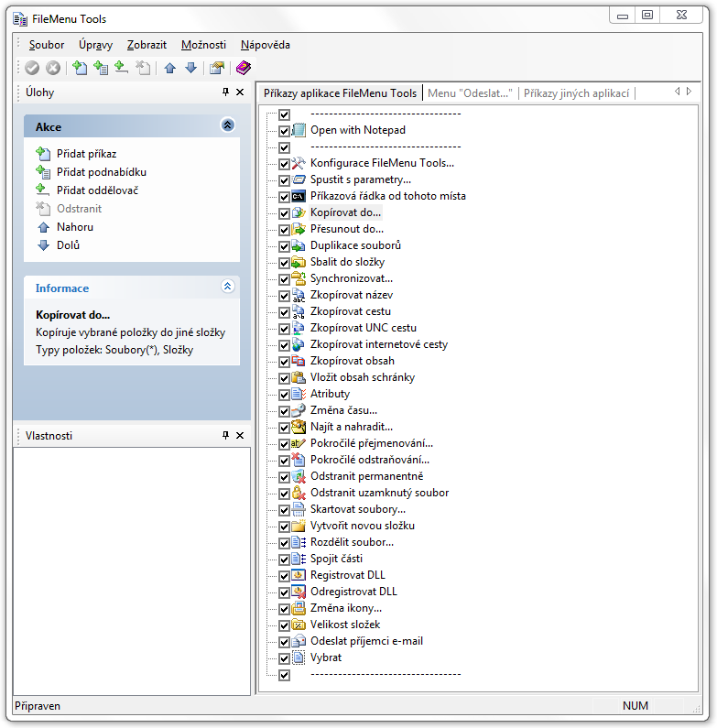Uncheck the Vybrat checkbox
717x728 pixels.
point(284,657)
